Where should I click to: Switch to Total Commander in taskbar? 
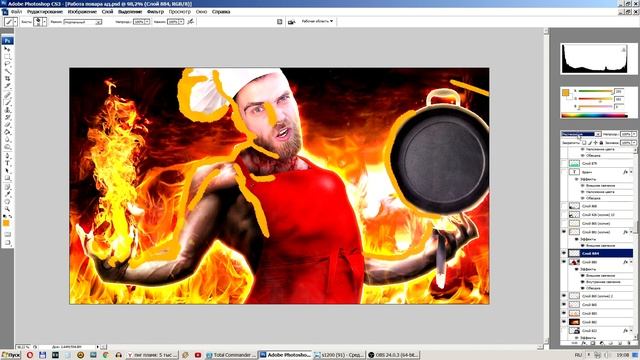coord(231,355)
